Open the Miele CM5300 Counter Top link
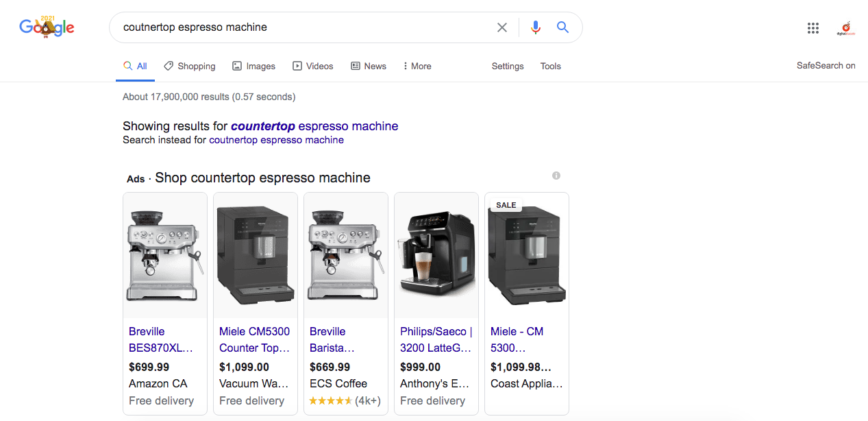This screenshot has height=421, width=868. (x=255, y=339)
